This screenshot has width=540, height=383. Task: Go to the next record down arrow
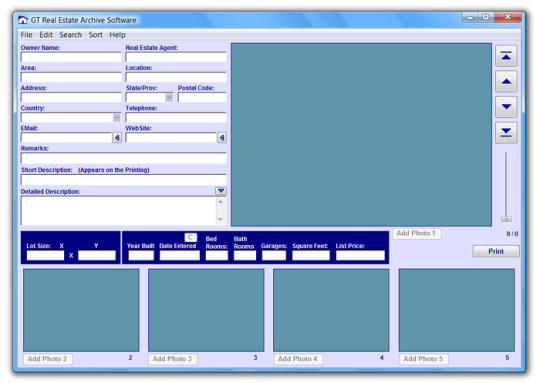coord(506,107)
